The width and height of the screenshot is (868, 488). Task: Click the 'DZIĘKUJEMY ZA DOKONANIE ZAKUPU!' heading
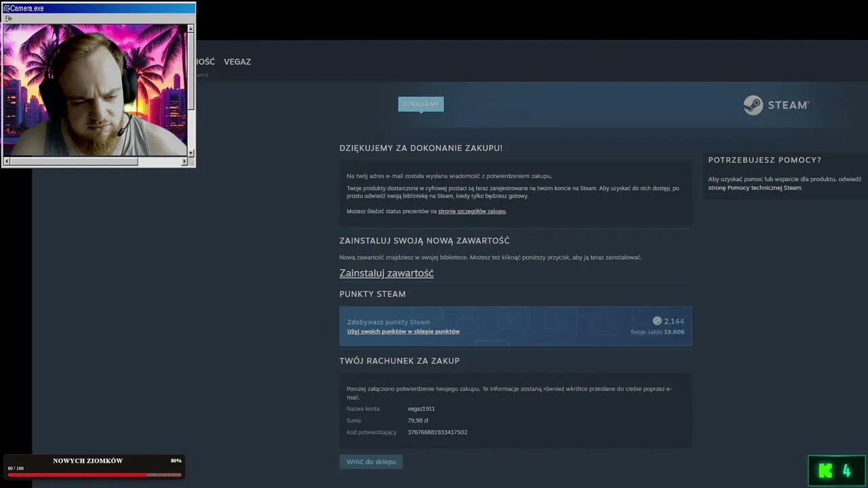[421, 148]
